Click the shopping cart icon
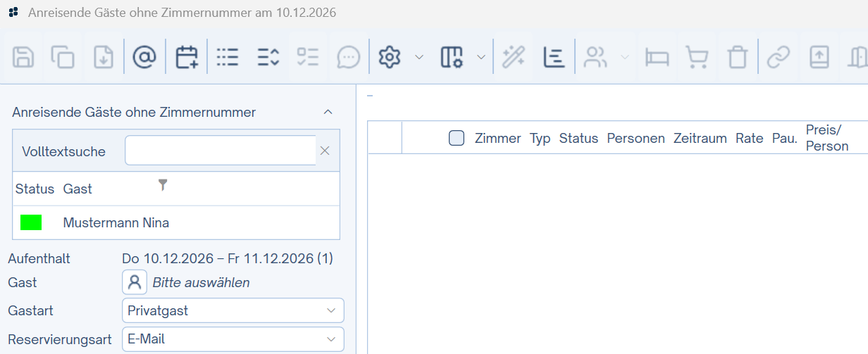This screenshot has width=868, height=354. pyautogui.click(x=697, y=57)
